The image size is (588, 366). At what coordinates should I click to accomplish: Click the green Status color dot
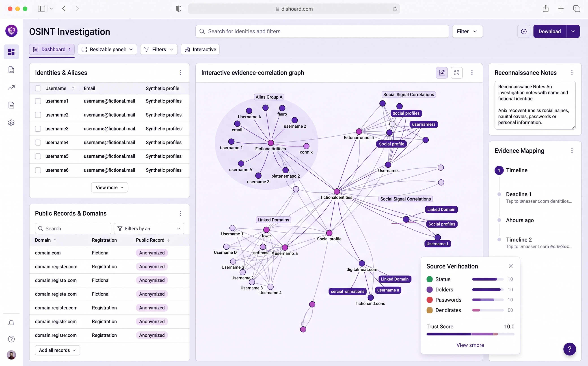[429, 279]
